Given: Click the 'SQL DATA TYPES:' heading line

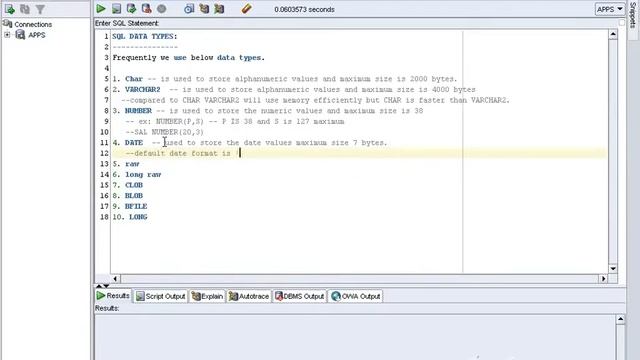Looking at the screenshot, I should tap(145, 36).
